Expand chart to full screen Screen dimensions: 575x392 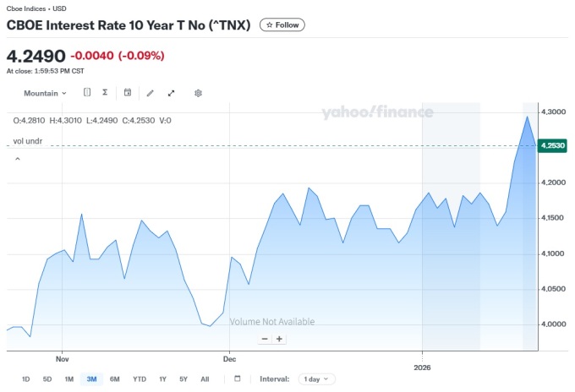point(172,93)
